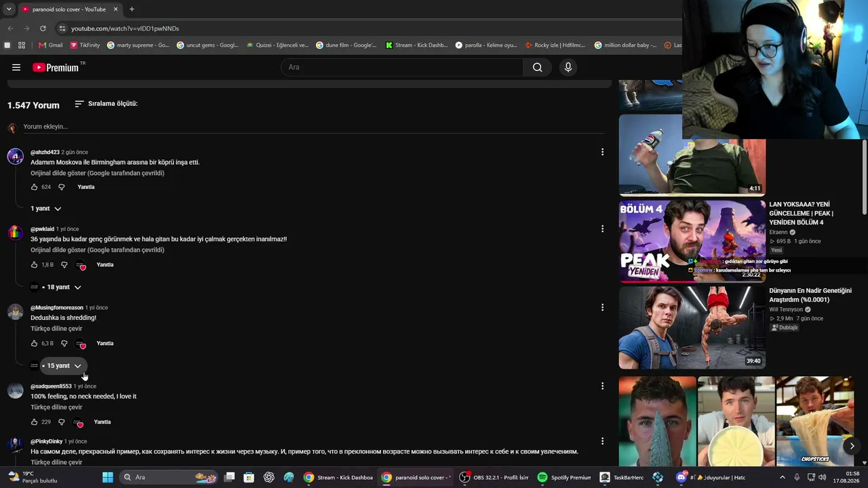Click the browser address bar URL
The width and height of the screenshot is (868, 488).
click(125, 28)
